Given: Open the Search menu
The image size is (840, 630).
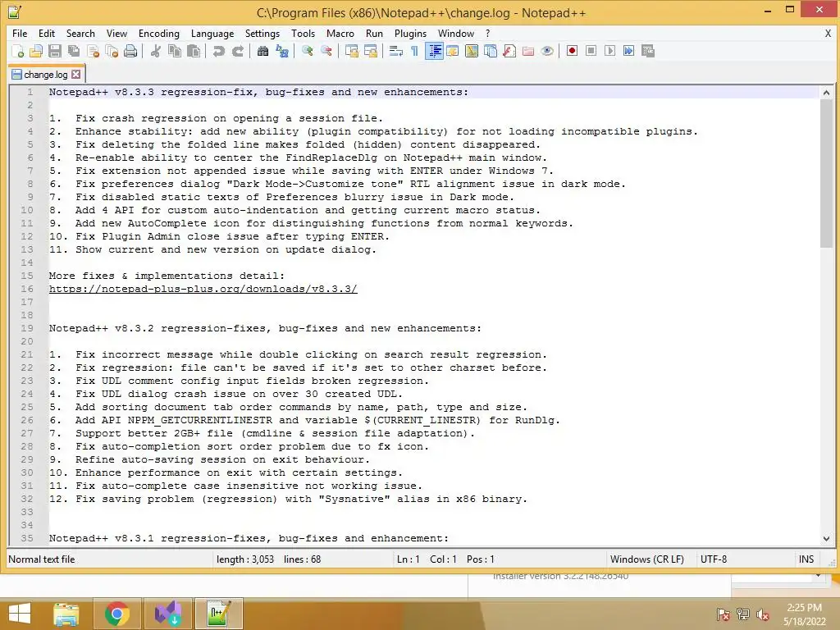Looking at the screenshot, I should tap(80, 33).
